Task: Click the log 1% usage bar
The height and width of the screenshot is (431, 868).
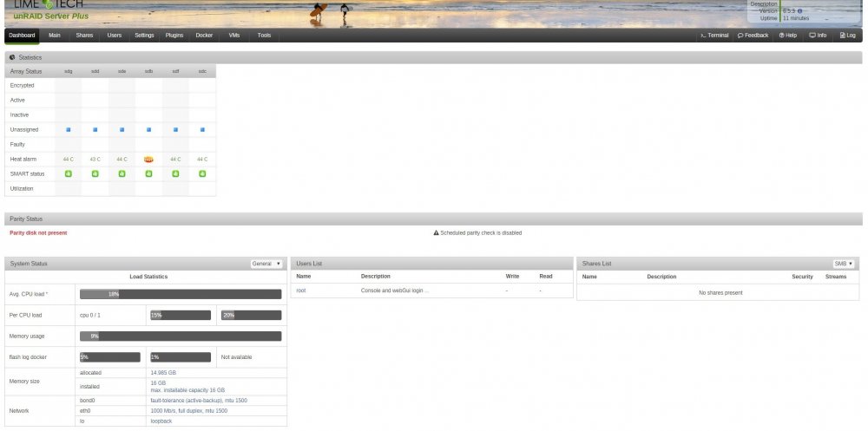Action: (181, 357)
